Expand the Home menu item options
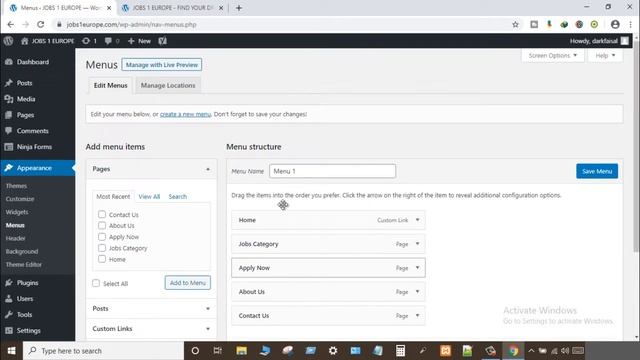Image resolution: width=640 pixels, height=360 pixels. [418, 220]
